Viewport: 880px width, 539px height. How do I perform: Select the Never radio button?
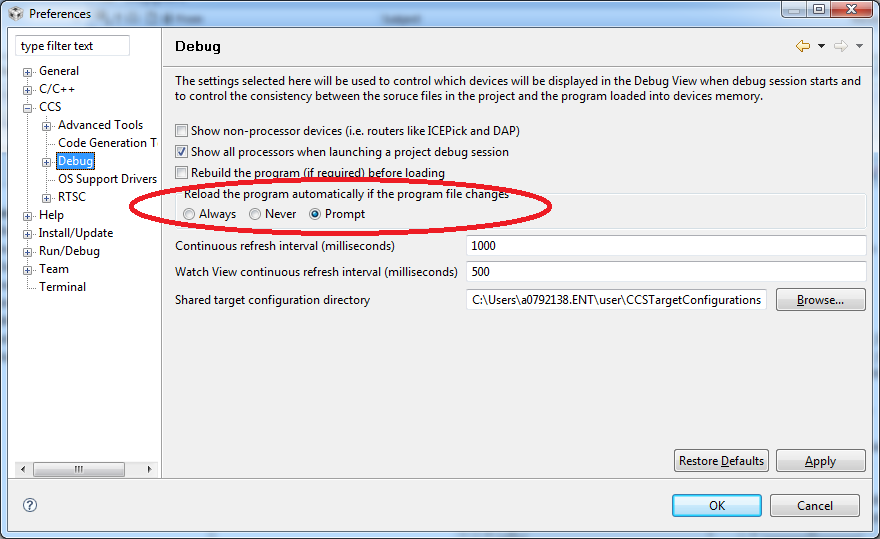click(255, 214)
